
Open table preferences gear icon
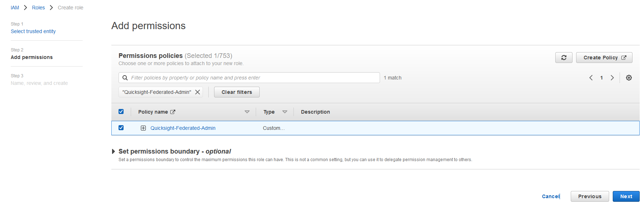629,78
